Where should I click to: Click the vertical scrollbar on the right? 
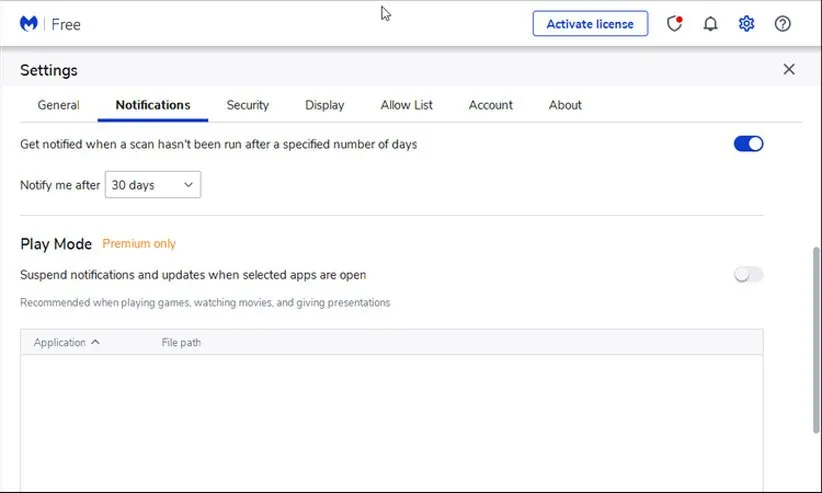[x=816, y=340]
